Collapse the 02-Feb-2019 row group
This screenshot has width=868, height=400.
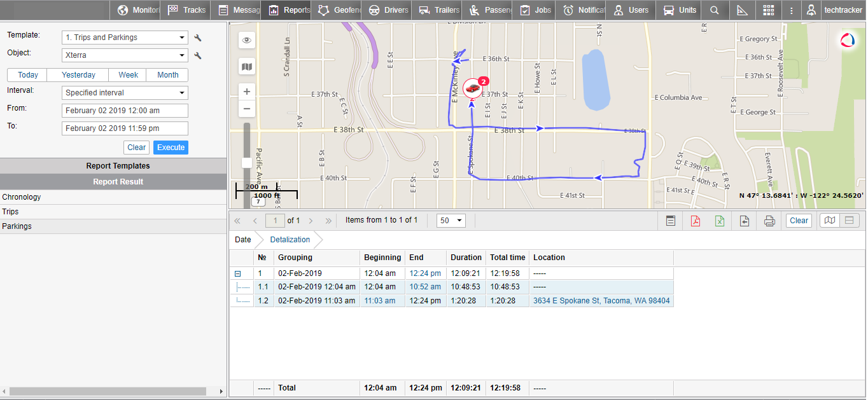pos(238,273)
